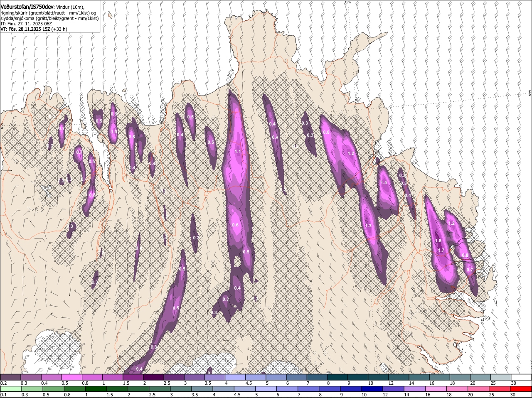Pick lower legend swatch between 18 and 20

pos(458,389)
